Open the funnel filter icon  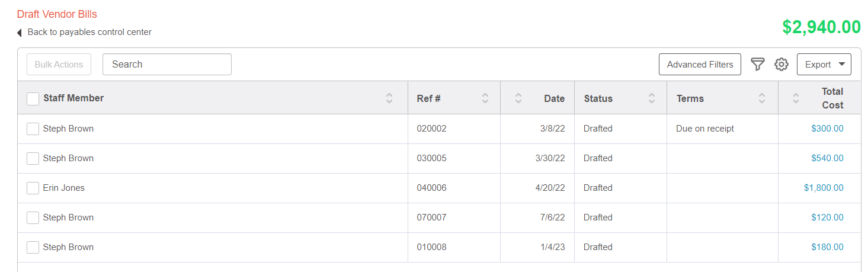pyautogui.click(x=758, y=65)
